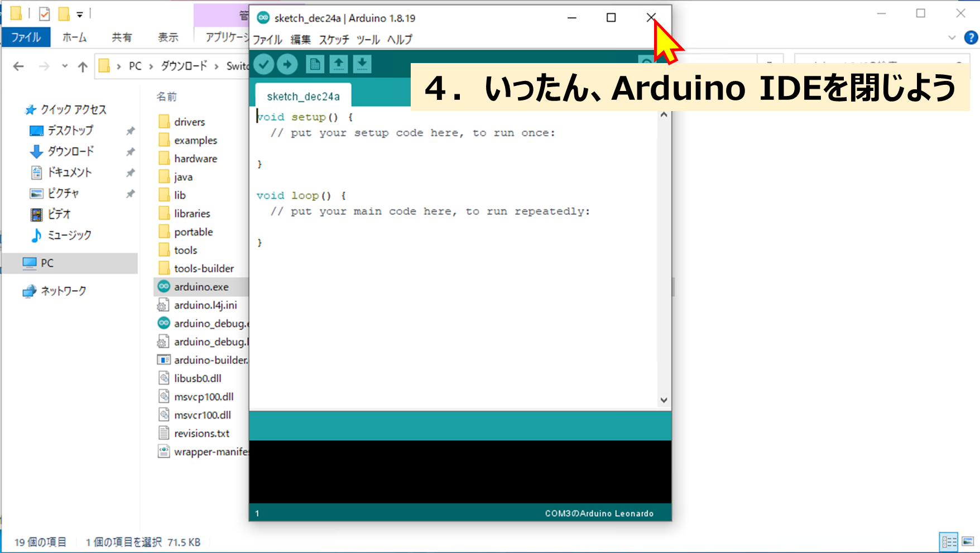The image size is (980, 553).
Task: Select the tools-builder folder icon
Action: (164, 269)
